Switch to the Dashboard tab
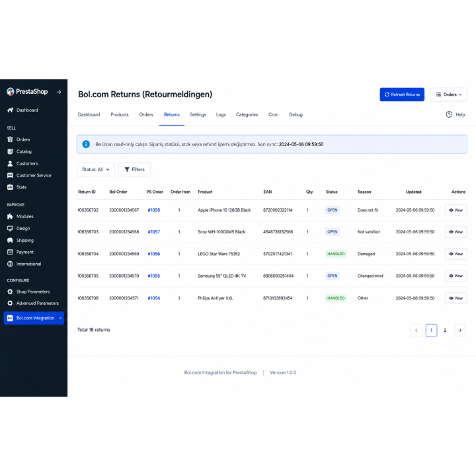 [89, 114]
